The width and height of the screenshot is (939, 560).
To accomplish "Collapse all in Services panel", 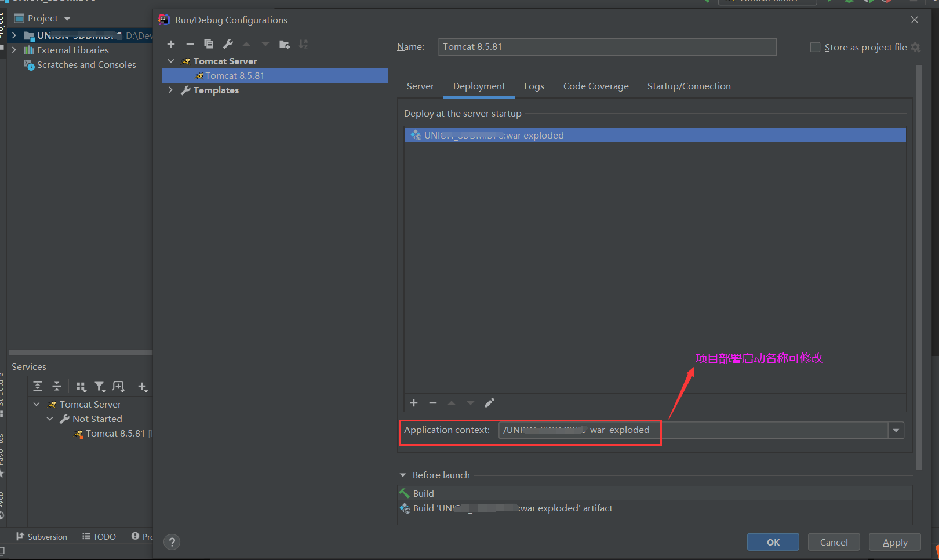I will pos(57,387).
